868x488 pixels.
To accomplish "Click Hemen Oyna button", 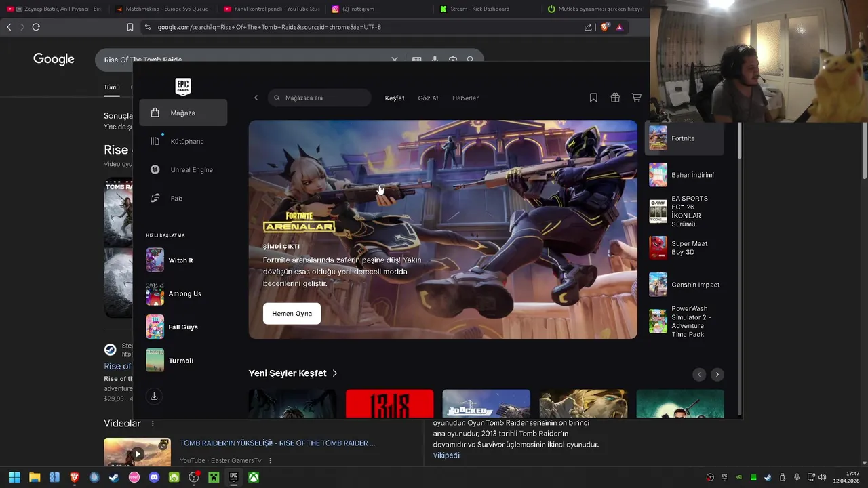I will 292,314.
